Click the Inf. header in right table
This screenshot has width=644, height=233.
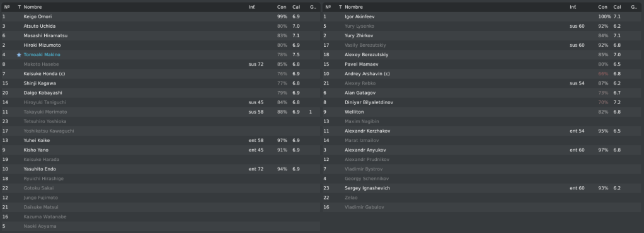point(573,7)
